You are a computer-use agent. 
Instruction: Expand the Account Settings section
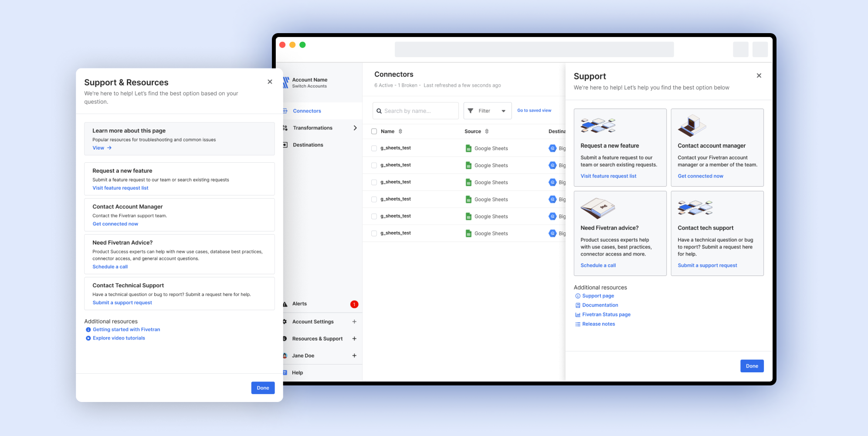point(354,322)
